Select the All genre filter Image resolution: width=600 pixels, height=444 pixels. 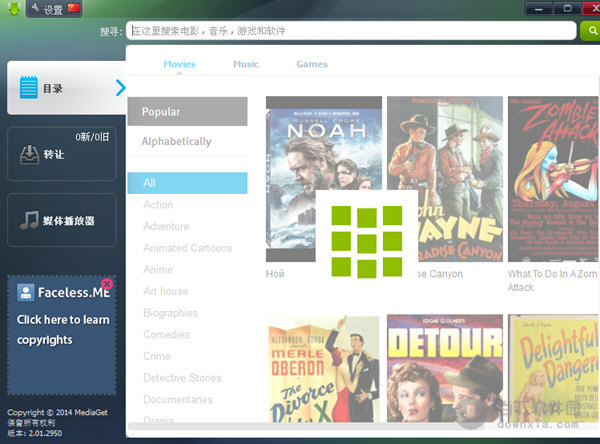coord(188,183)
